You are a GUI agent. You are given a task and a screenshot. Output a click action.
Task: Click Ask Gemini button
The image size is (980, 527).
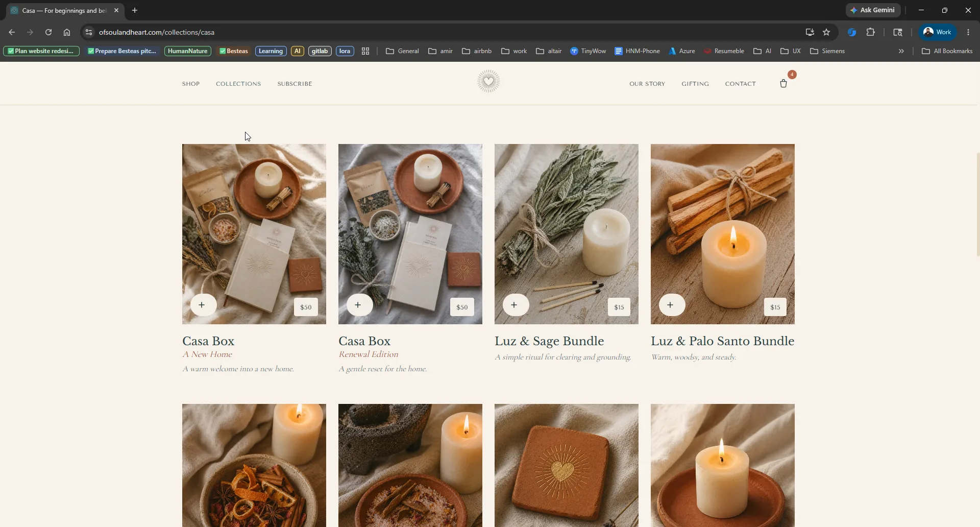(x=873, y=10)
